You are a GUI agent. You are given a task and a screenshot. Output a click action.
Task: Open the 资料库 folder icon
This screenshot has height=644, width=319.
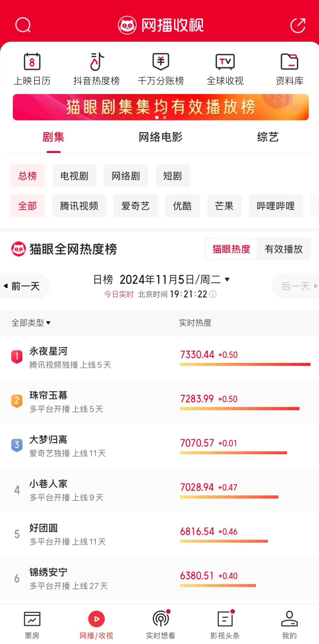(x=289, y=62)
